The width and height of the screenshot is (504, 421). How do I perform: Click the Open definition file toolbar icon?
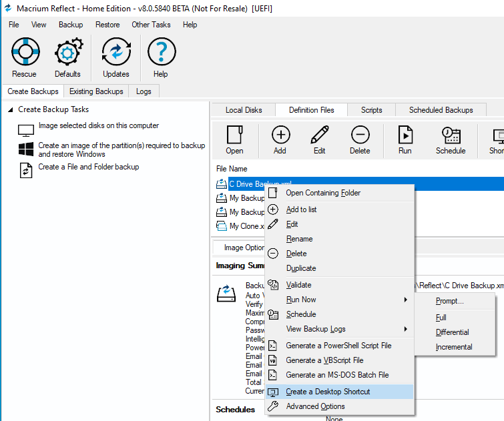coord(234,135)
